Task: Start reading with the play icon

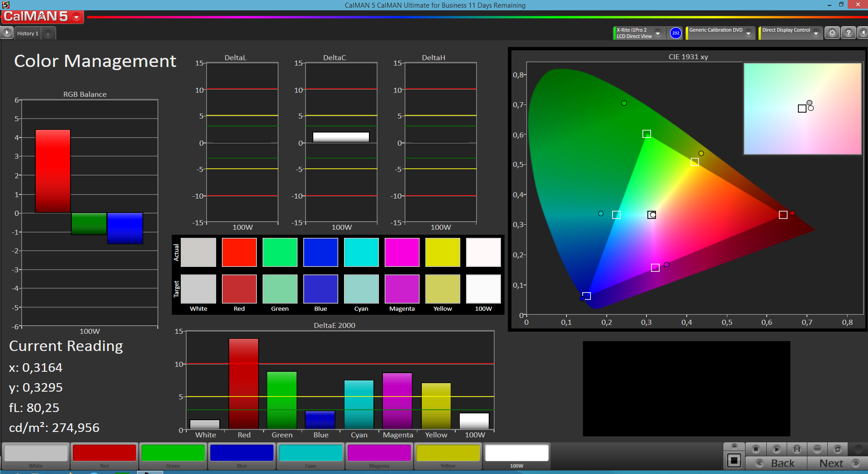Action: click(777, 449)
